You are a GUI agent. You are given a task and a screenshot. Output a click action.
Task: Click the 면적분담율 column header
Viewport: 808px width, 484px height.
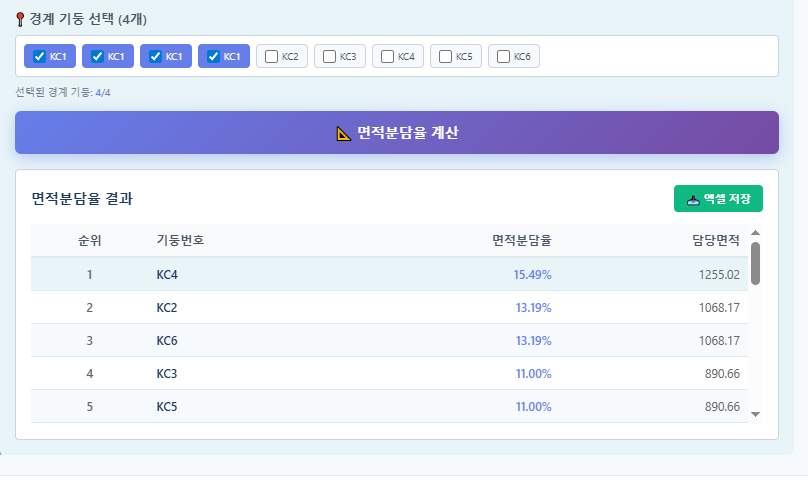tap(521, 240)
